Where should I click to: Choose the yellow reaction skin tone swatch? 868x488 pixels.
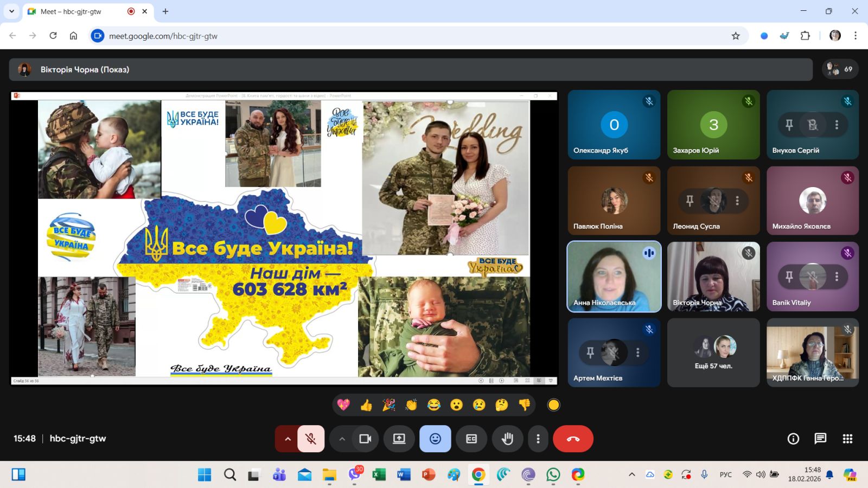click(553, 405)
